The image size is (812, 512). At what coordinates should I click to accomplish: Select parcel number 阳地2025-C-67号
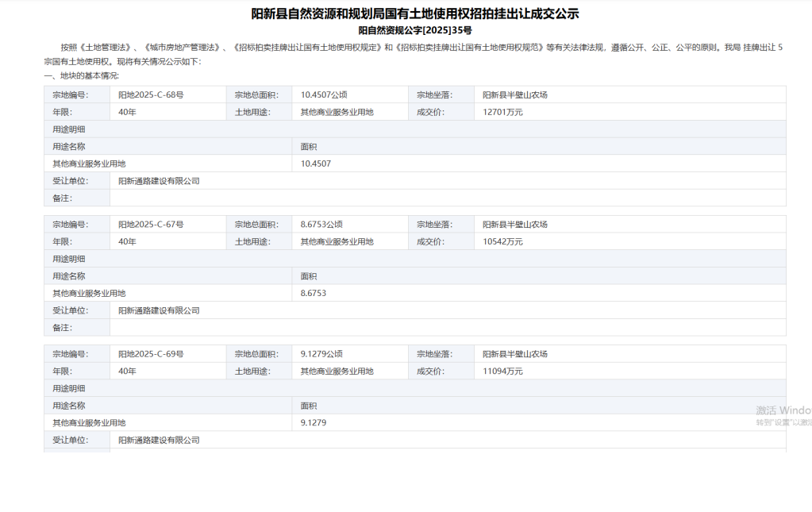coord(151,225)
